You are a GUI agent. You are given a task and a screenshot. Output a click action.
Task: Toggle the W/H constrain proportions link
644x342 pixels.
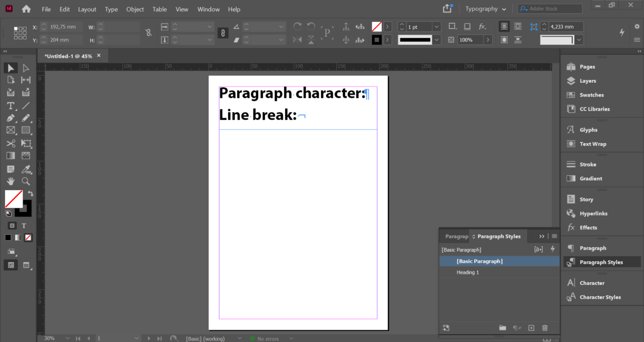148,33
